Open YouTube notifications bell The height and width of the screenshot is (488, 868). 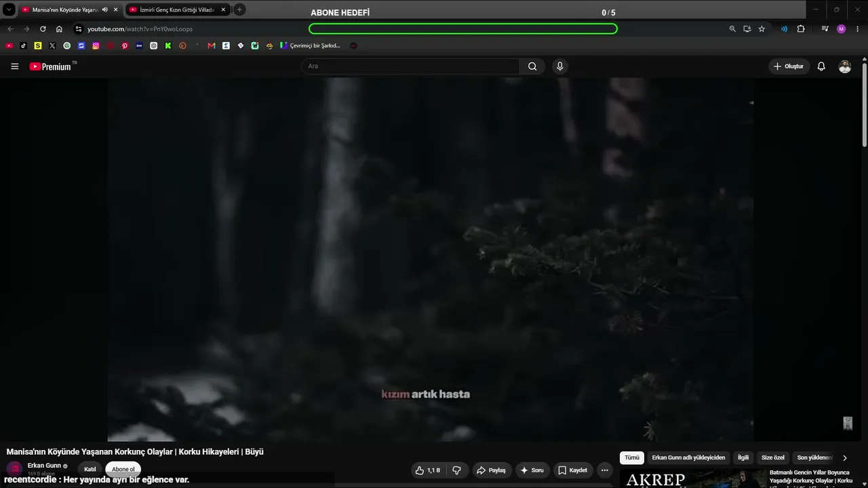pos(821,66)
